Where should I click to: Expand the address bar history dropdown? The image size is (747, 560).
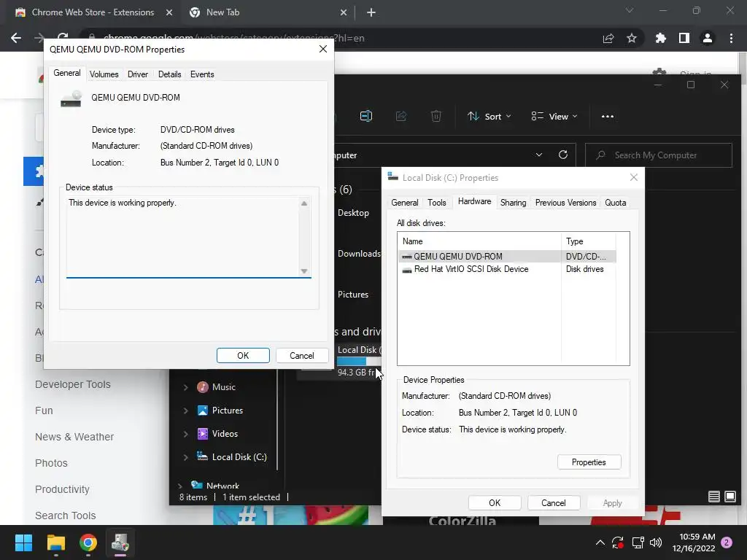[x=539, y=155]
